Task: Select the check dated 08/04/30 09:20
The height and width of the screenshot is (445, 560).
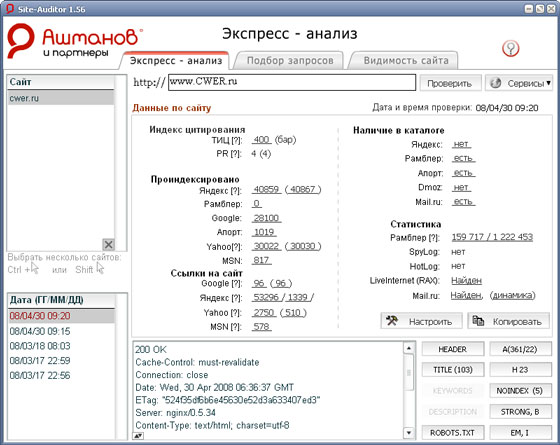Action: click(61, 316)
